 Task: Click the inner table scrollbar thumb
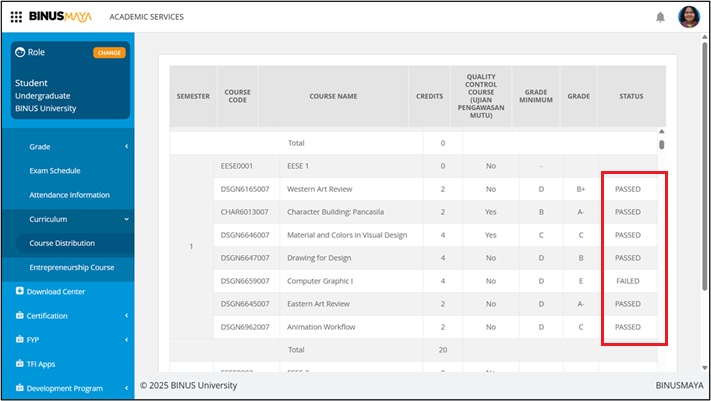tap(662, 145)
